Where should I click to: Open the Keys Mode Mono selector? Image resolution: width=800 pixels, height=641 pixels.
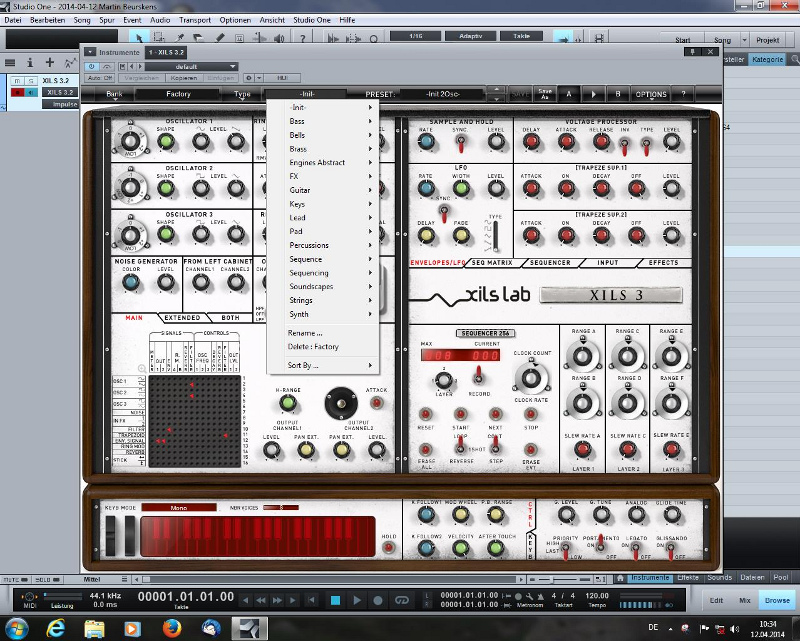[x=179, y=507]
